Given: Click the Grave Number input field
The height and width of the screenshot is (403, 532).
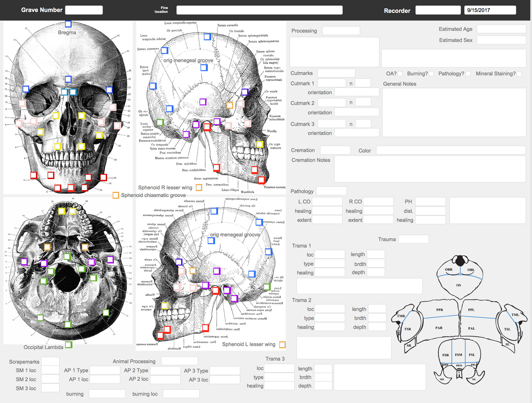Looking at the screenshot, I should (84, 10).
